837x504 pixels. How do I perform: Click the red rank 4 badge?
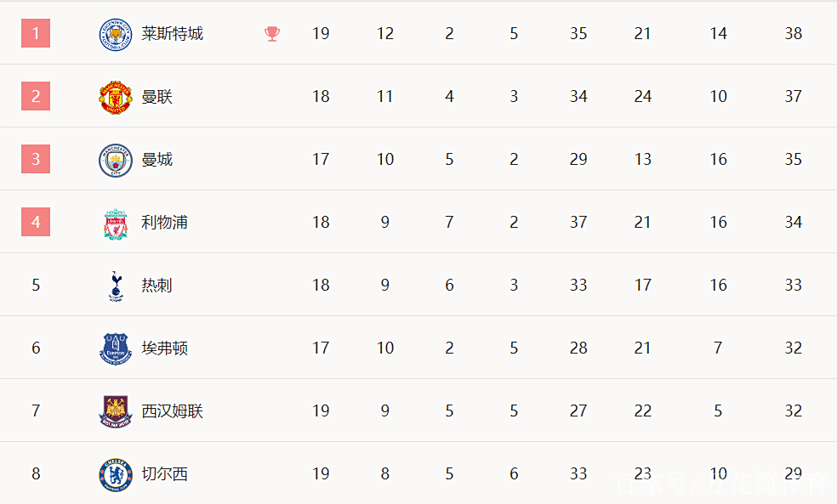(x=36, y=223)
